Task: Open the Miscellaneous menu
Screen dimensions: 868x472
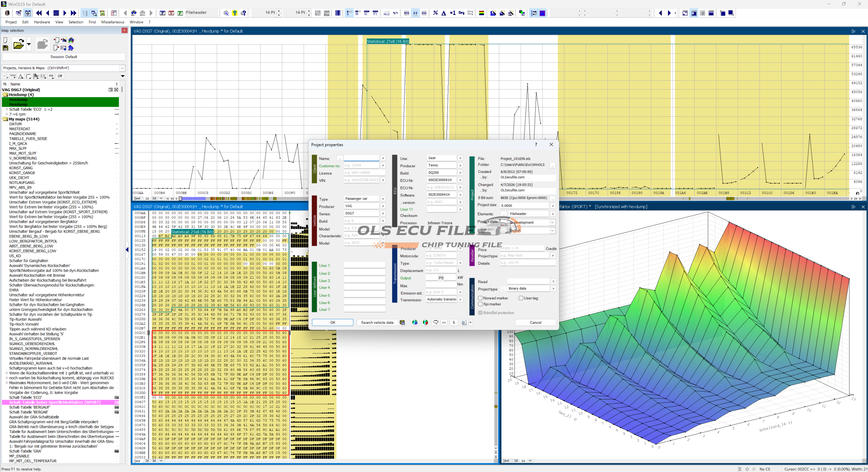Action: coord(113,22)
